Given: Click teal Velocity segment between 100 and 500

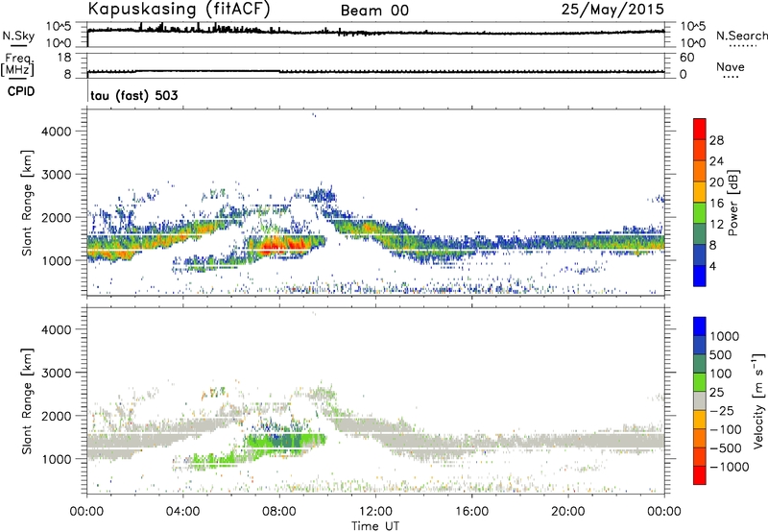Looking at the screenshot, I should tap(700, 364).
